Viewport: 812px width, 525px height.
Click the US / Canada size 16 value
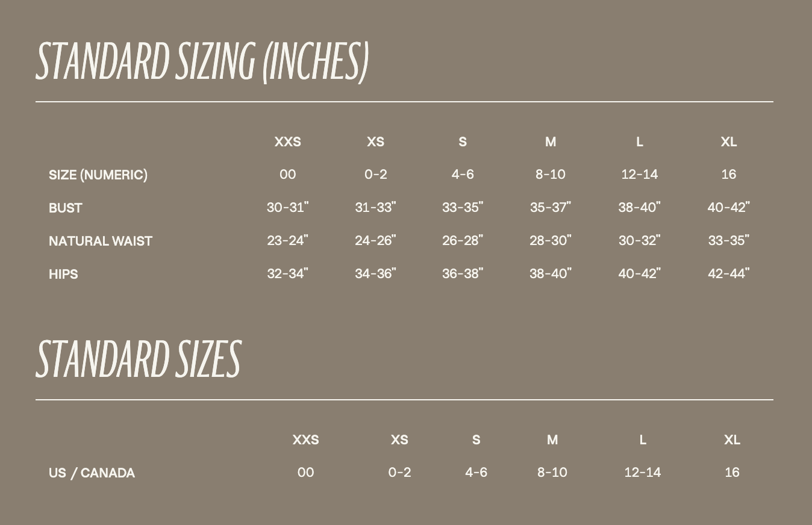pyautogui.click(x=732, y=473)
